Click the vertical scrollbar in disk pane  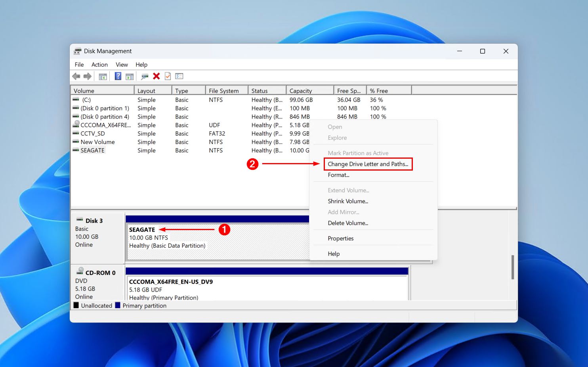513,267
